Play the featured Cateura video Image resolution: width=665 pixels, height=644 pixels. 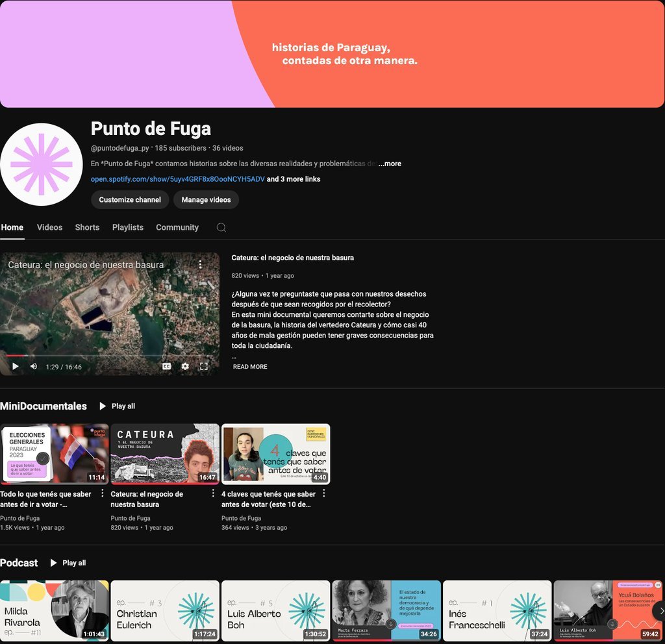[16, 366]
